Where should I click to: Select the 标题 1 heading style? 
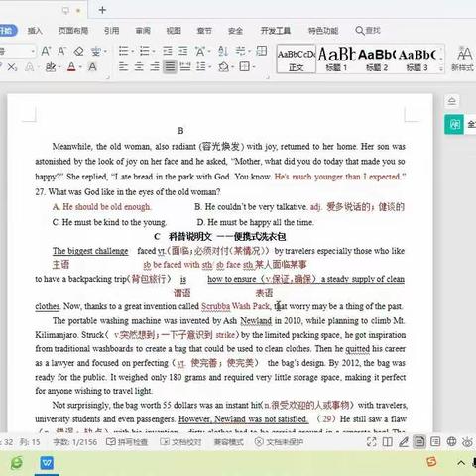tap(336, 59)
